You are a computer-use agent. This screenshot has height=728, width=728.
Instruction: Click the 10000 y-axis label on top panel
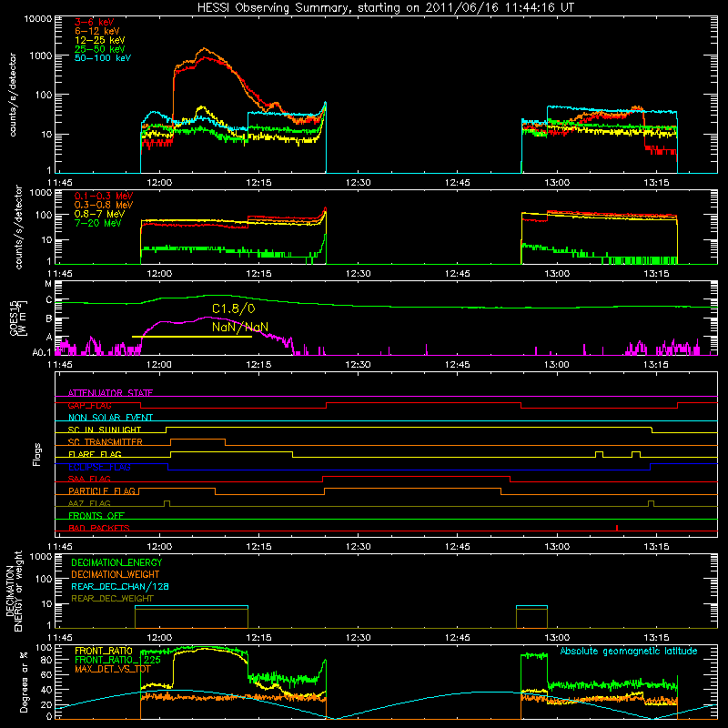pyautogui.click(x=37, y=19)
